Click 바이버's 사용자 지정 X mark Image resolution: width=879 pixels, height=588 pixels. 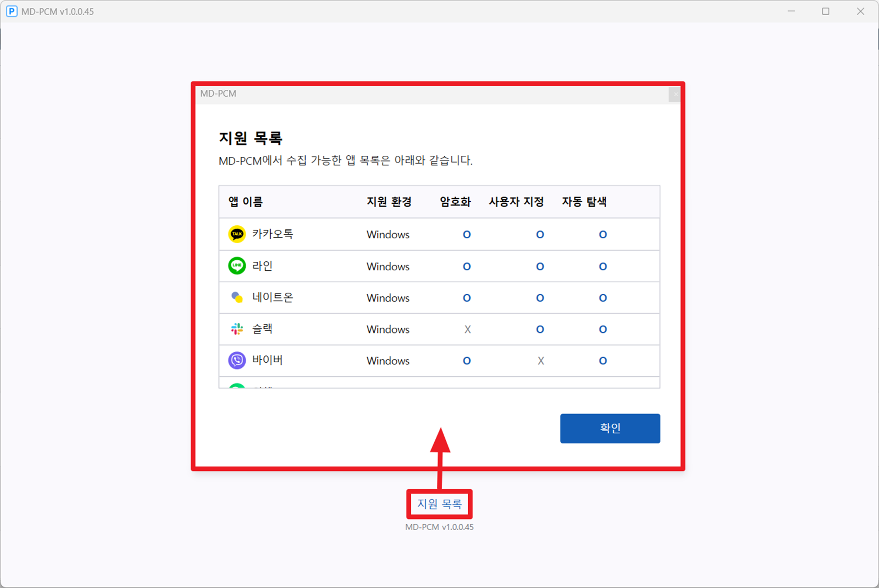coord(540,361)
